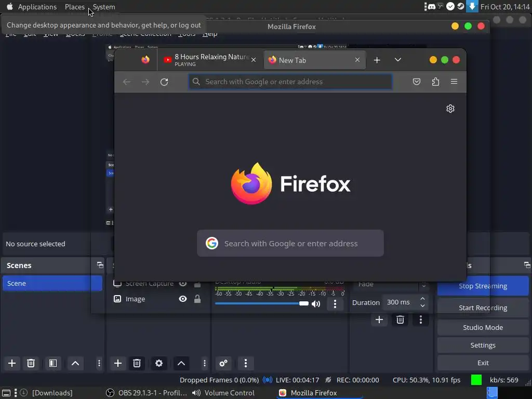Screen dimensions: 532x399
Task: Click the Desktop Audio volume slider
Action: tap(262, 303)
